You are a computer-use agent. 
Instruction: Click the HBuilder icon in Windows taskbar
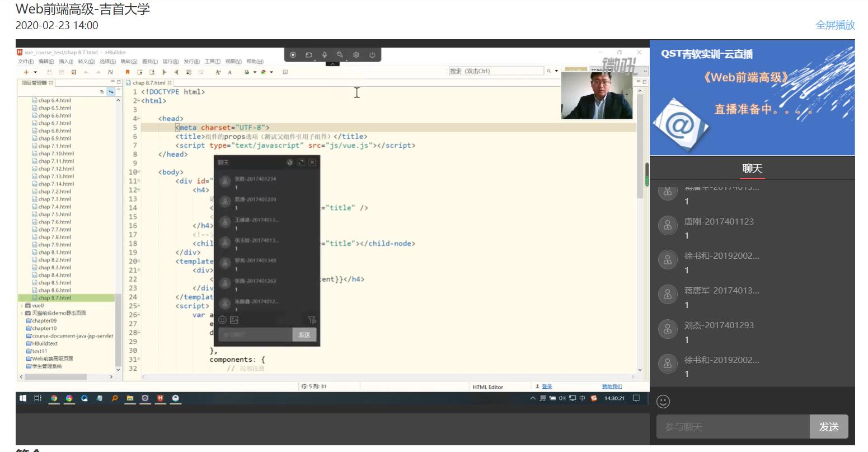160,398
